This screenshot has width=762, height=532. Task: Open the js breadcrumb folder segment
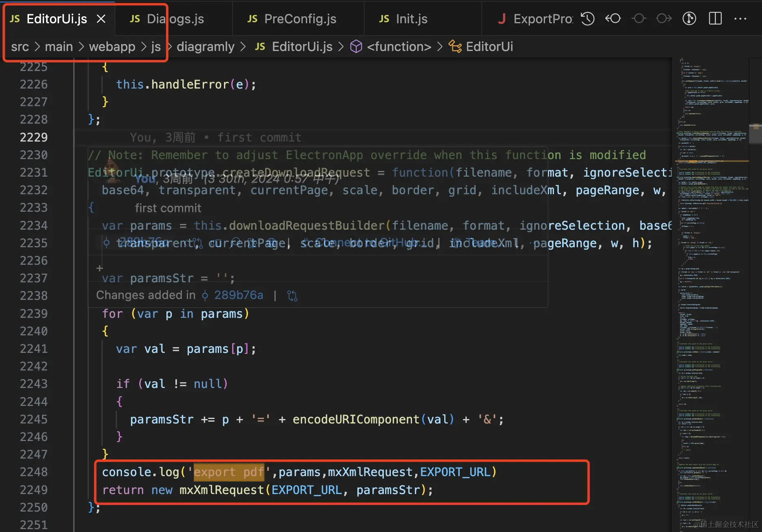coord(156,47)
